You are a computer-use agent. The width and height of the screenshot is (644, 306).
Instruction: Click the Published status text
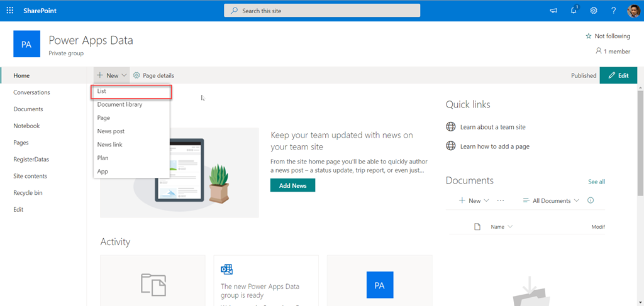point(584,75)
